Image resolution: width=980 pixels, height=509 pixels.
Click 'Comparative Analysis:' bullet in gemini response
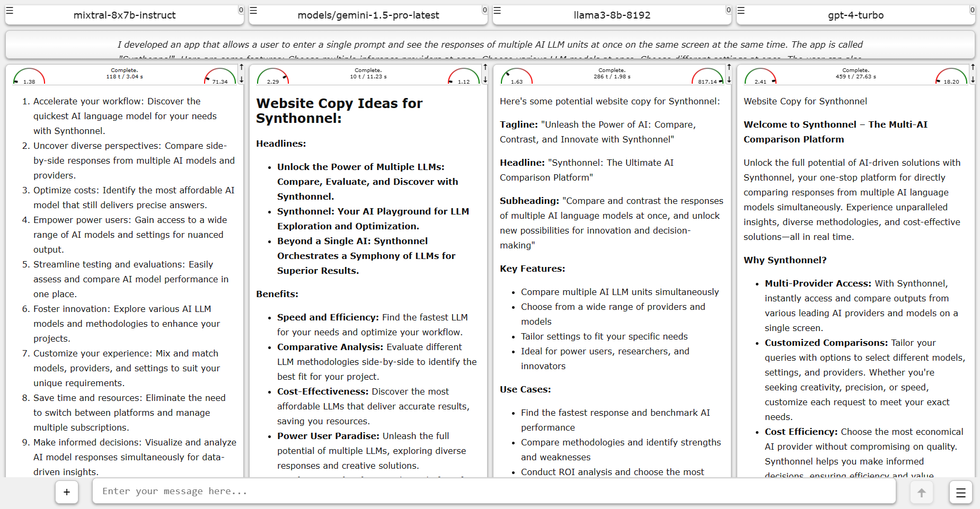330,347
